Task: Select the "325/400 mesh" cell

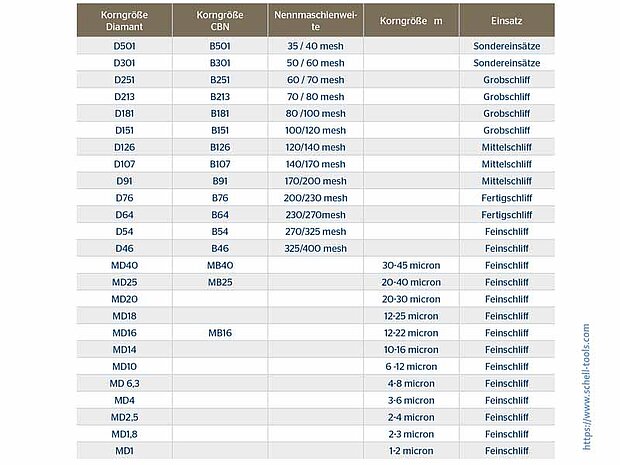Action: click(315, 248)
